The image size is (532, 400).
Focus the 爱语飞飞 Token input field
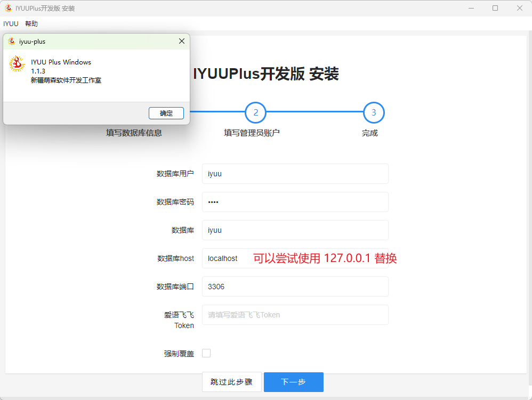click(295, 315)
